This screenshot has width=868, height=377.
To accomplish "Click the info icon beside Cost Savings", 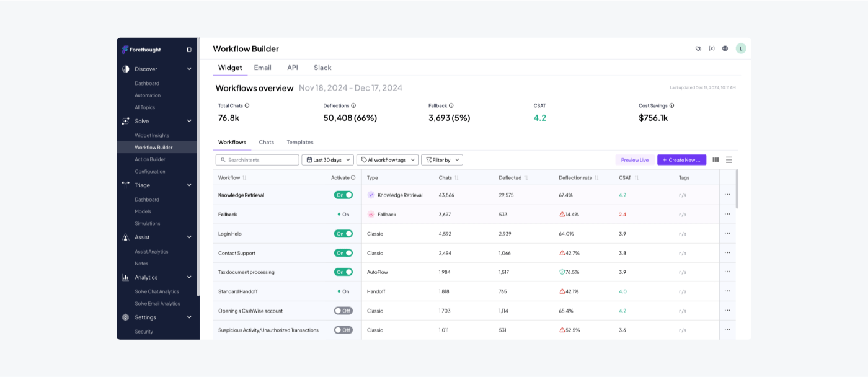I will [671, 105].
